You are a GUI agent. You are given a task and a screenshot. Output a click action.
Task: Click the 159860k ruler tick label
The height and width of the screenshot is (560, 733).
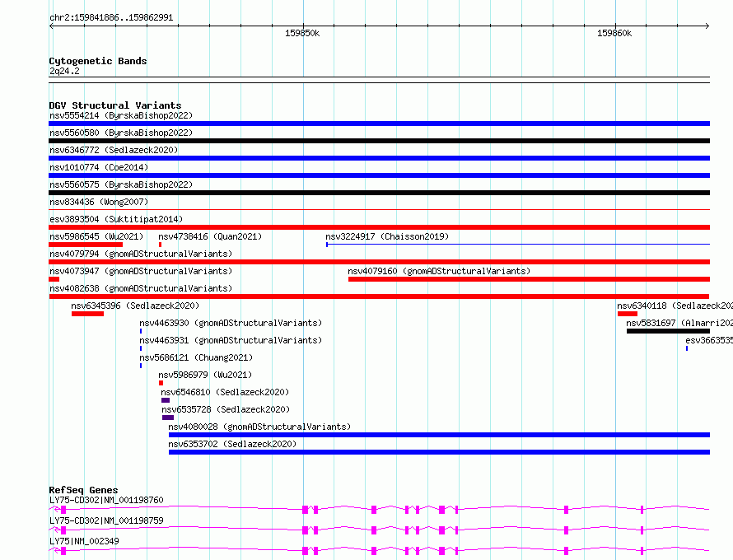(x=614, y=33)
